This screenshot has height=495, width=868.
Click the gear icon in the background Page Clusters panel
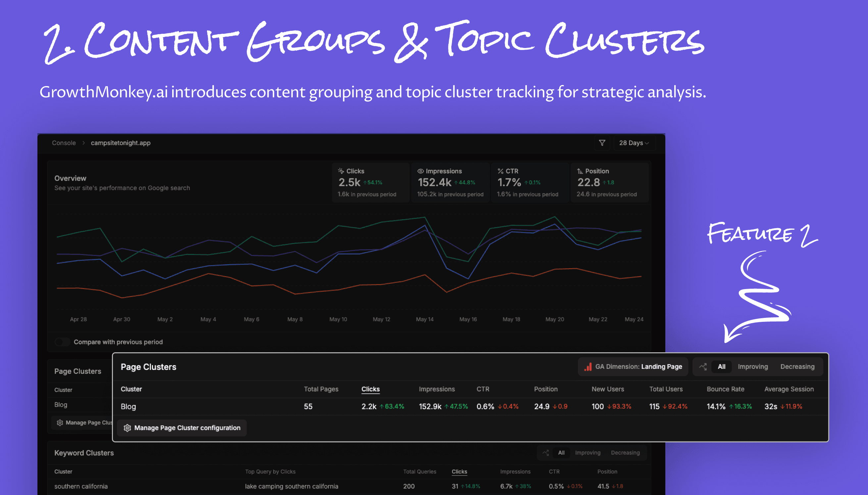60,422
